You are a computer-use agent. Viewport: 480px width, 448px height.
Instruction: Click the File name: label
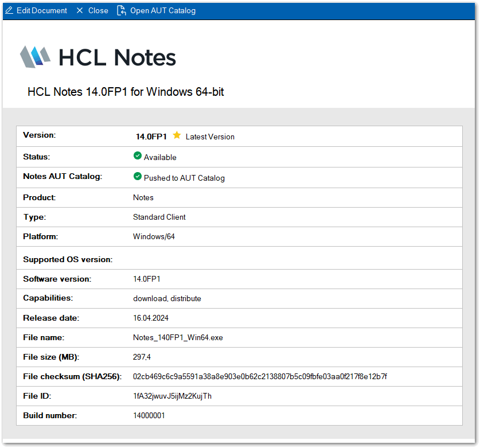44,337
